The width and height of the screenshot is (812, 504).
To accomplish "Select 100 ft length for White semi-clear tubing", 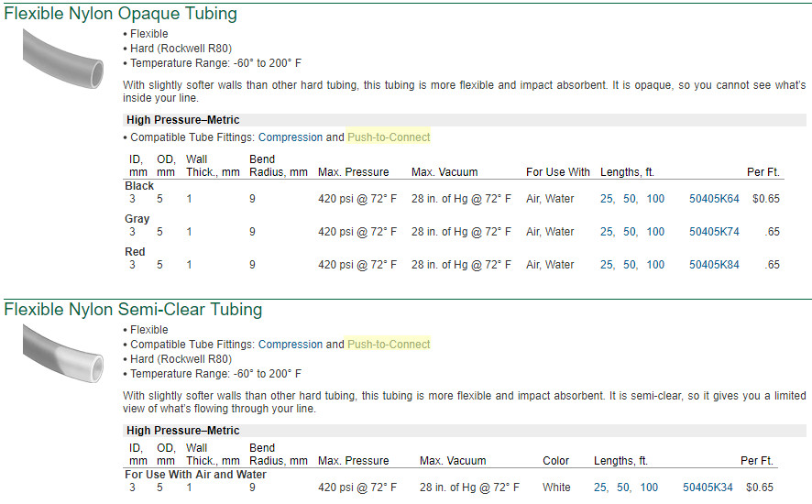I will tap(649, 488).
